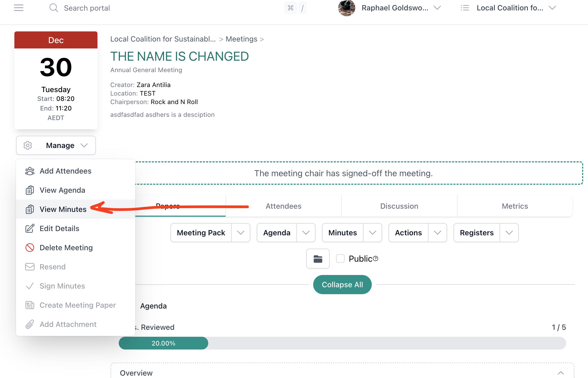The width and height of the screenshot is (588, 378).
Task: Select the Add Attendees people icon
Action: (x=30, y=171)
